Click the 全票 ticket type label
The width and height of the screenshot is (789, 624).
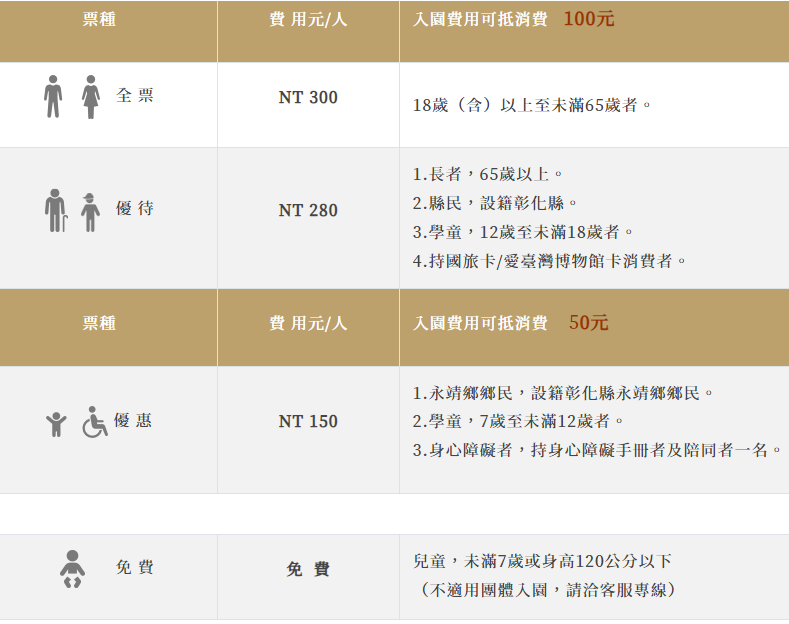134,95
